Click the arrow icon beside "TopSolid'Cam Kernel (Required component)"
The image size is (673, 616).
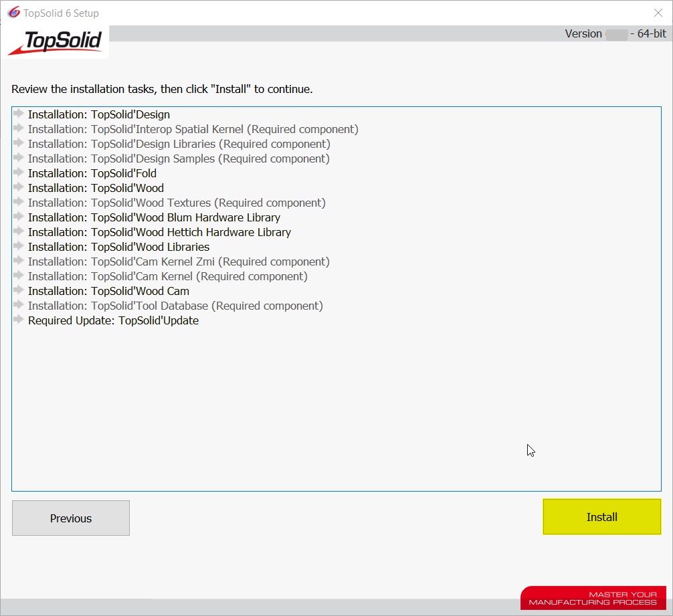point(19,275)
